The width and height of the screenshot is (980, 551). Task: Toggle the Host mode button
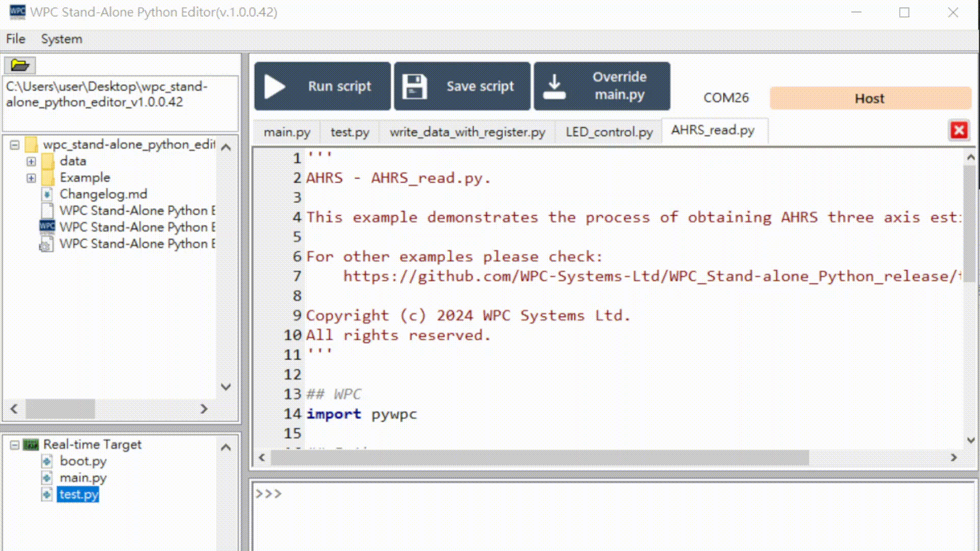869,98
